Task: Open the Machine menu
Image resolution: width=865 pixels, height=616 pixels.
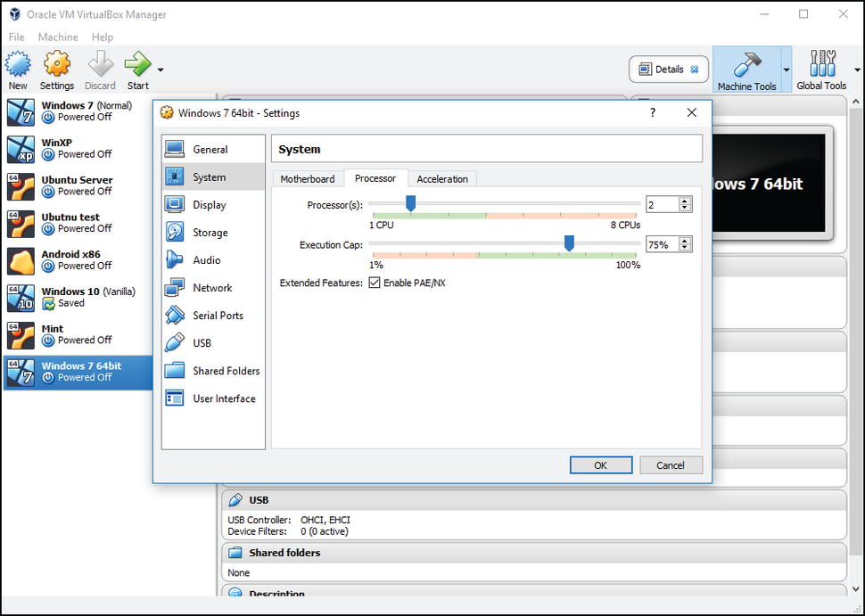Action: [58, 37]
